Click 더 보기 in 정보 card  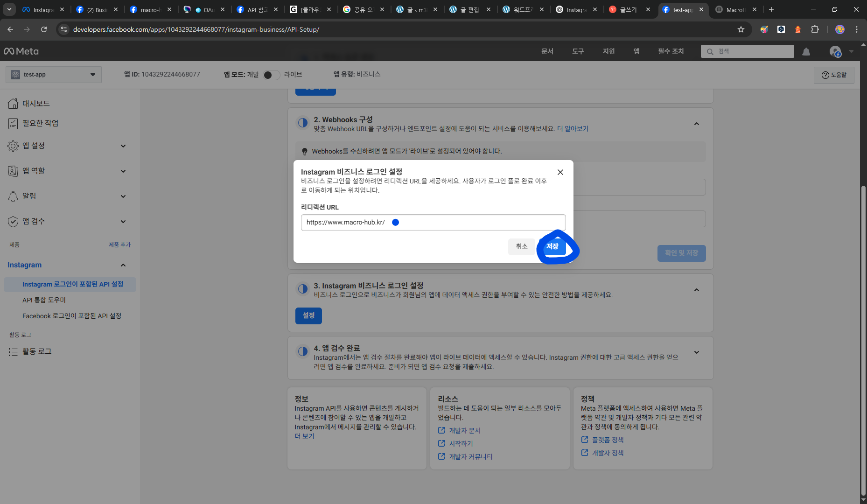coord(304,436)
